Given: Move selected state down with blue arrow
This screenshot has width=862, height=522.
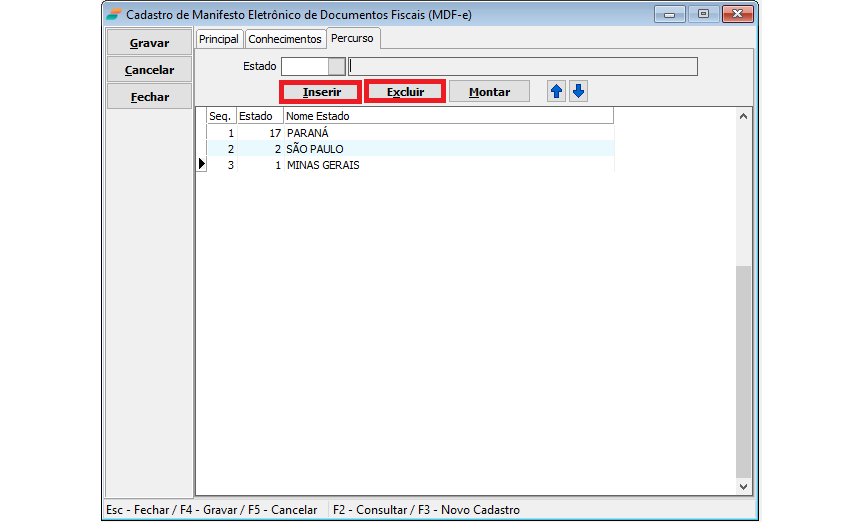Looking at the screenshot, I should click(x=578, y=91).
